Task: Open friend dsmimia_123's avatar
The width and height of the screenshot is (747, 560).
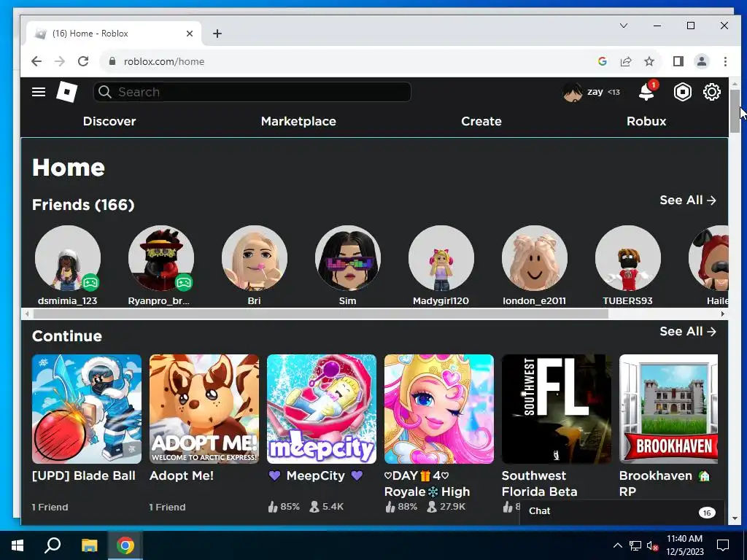Action: pos(68,258)
